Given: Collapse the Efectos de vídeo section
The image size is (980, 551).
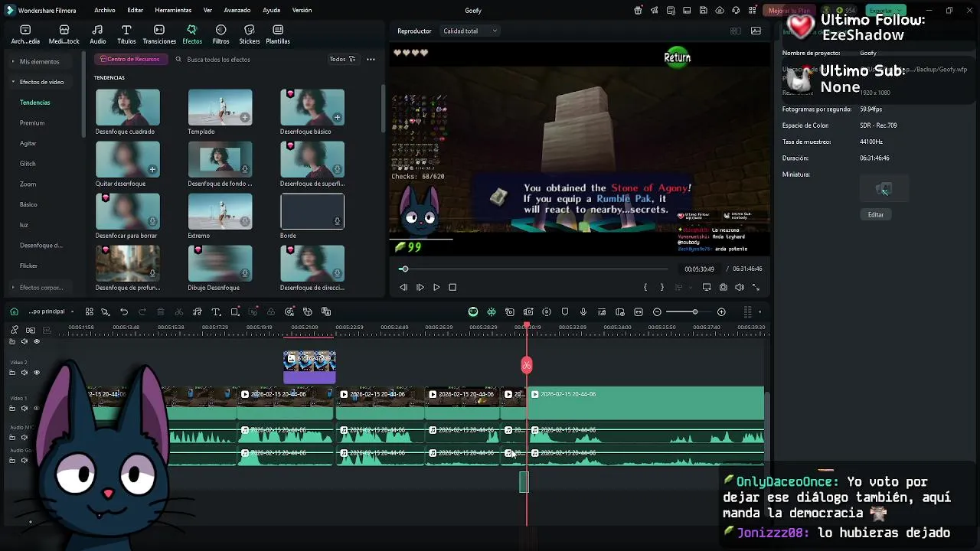Looking at the screenshot, I should pyautogui.click(x=38, y=82).
